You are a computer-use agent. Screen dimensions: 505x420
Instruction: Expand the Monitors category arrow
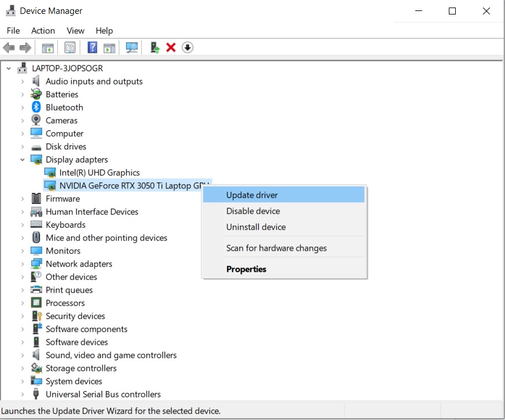22,251
